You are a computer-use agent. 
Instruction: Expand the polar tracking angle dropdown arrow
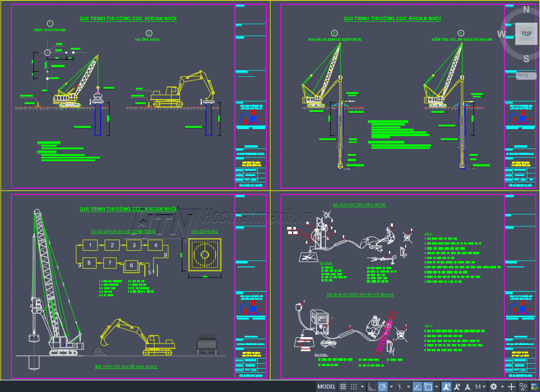[391, 387]
